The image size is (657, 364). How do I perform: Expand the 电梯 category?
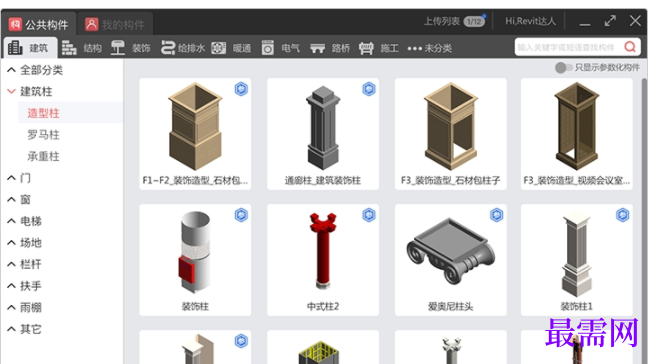(11, 221)
